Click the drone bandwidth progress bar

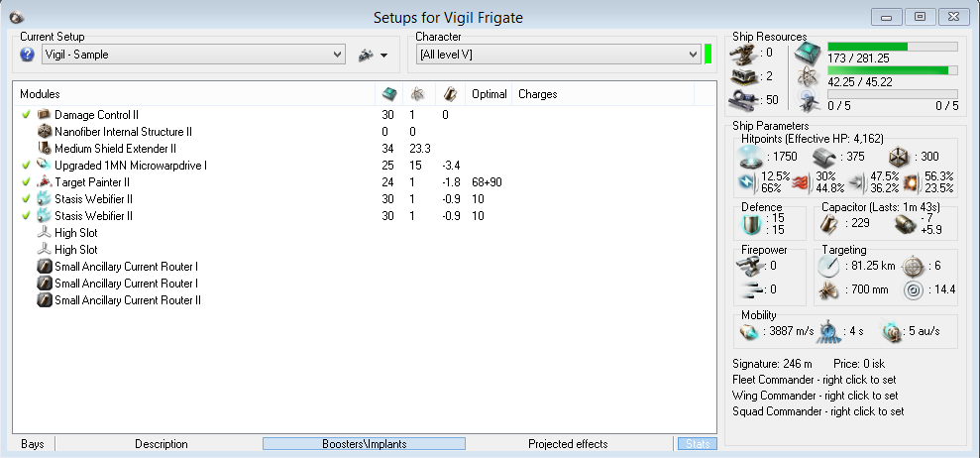pyautogui.click(x=893, y=93)
